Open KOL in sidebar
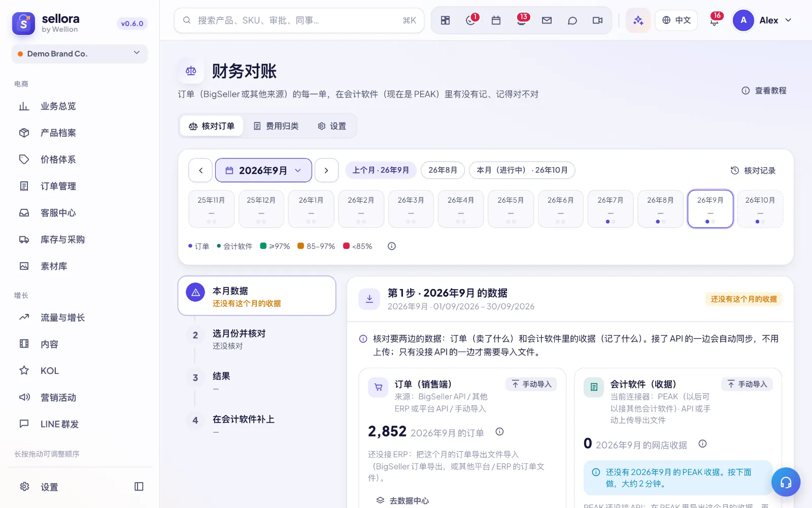Viewport: 812px width, 508px height. click(80, 371)
